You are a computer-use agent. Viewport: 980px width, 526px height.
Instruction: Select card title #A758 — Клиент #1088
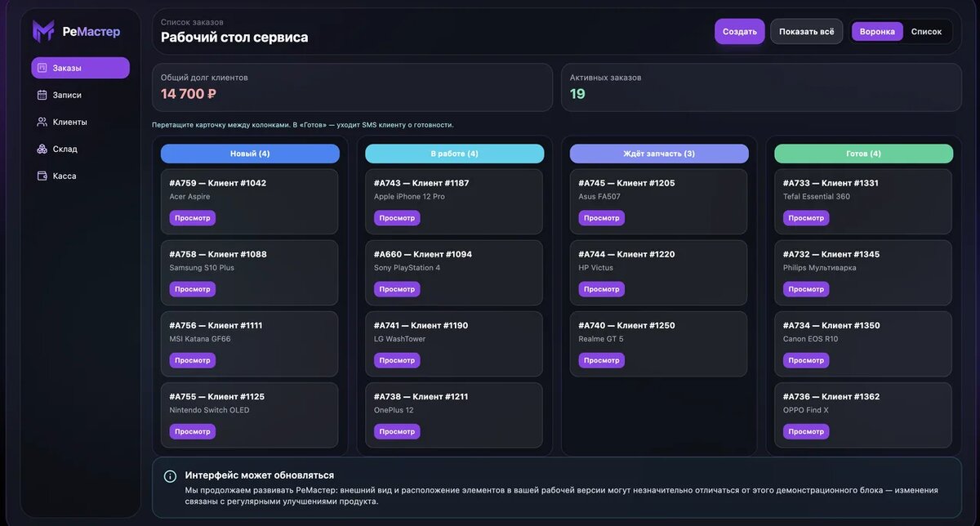click(x=218, y=254)
